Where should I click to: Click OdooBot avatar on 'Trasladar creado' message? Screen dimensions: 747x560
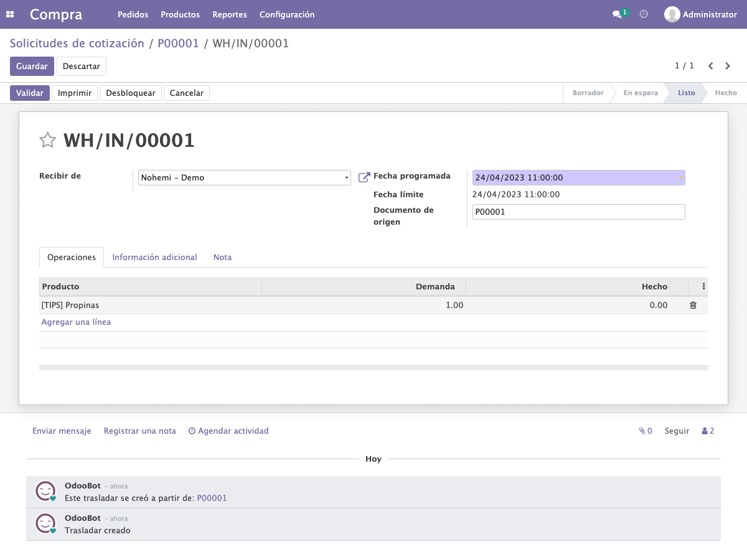click(45, 523)
